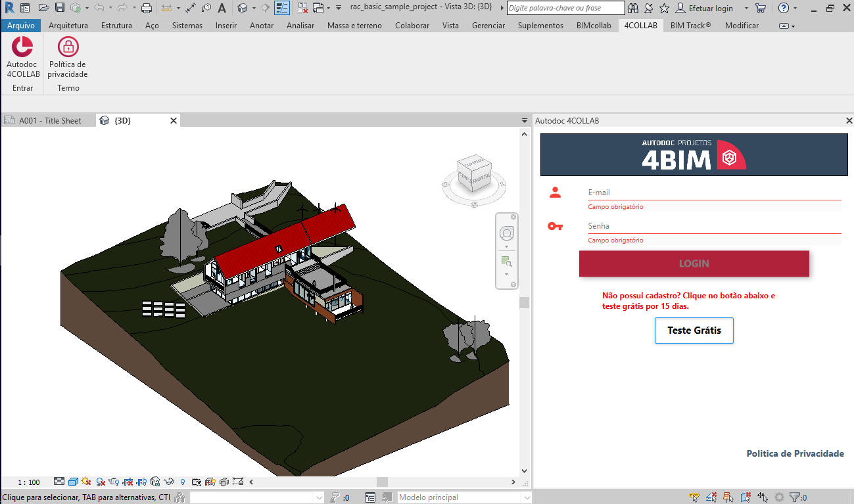Viewport: 854px width, 504px height.
Task: Switch to the A001 - Title Sheet view tab
Action: [49, 121]
